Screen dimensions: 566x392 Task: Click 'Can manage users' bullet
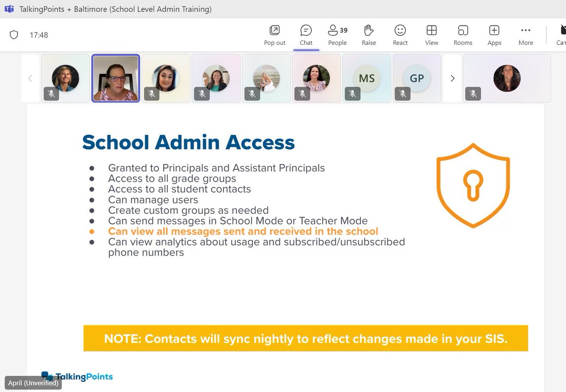(153, 200)
